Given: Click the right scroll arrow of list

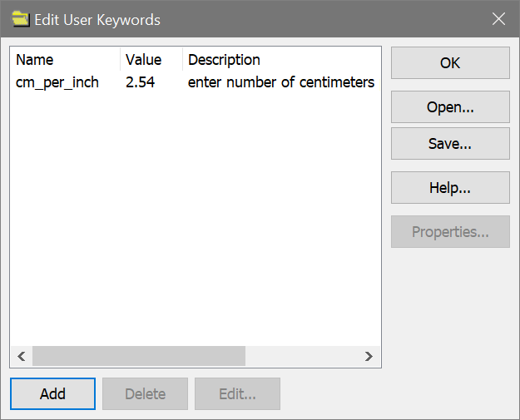Looking at the screenshot, I should [369, 356].
